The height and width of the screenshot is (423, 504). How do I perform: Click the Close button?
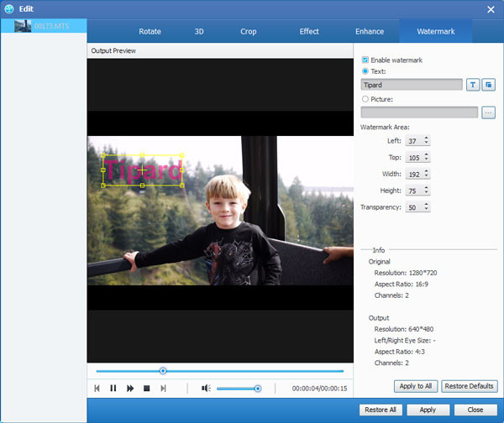[475, 410]
